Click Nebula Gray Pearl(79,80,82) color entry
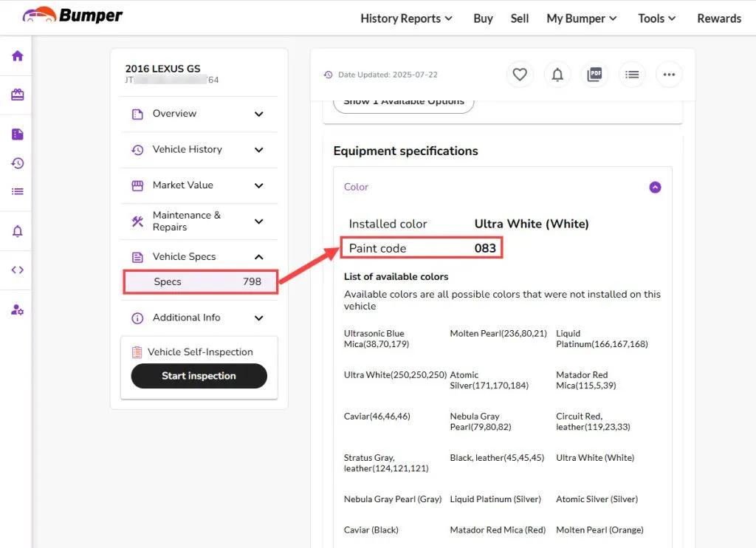The width and height of the screenshot is (756, 548). (x=481, y=422)
